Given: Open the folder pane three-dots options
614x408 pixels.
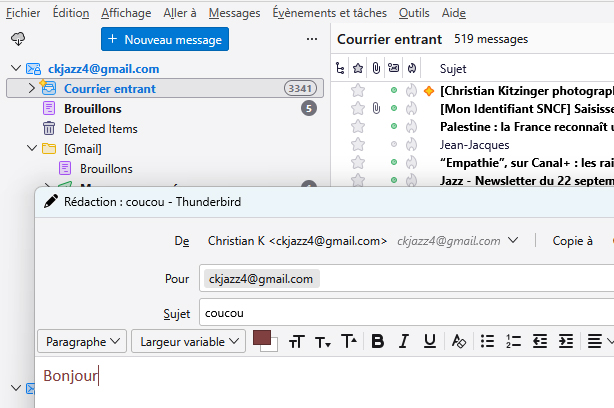Looking at the screenshot, I should point(312,39).
